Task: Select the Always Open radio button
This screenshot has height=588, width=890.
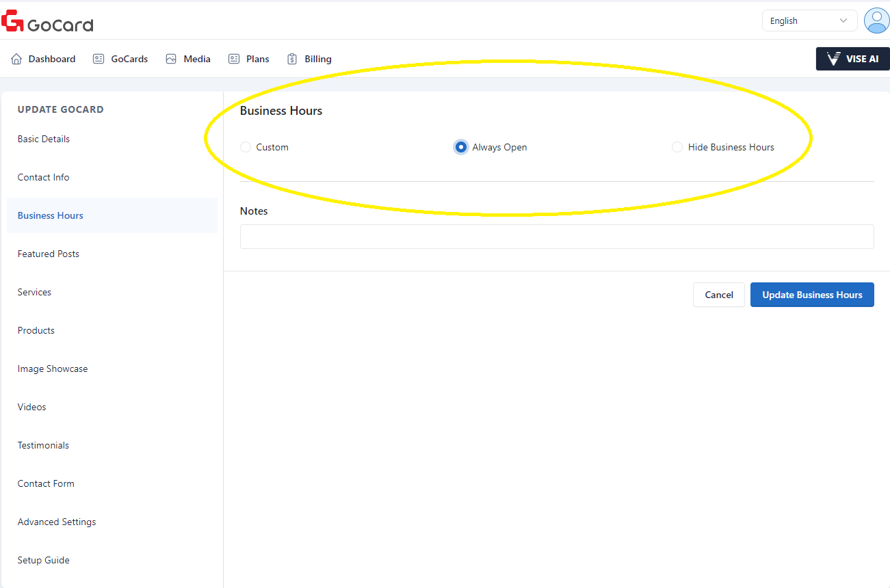Action: (x=461, y=147)
